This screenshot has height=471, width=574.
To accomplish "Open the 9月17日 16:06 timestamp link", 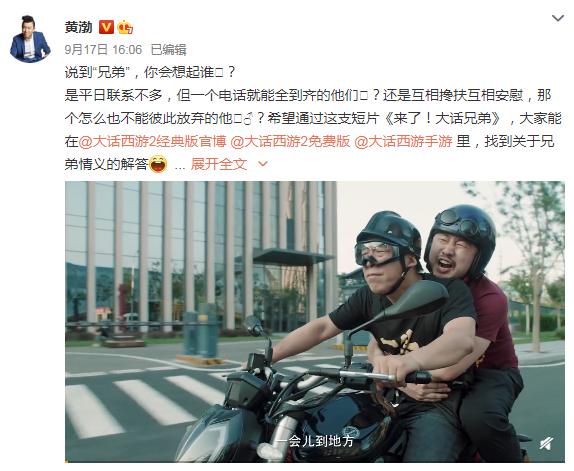I will tap(103, 49).
